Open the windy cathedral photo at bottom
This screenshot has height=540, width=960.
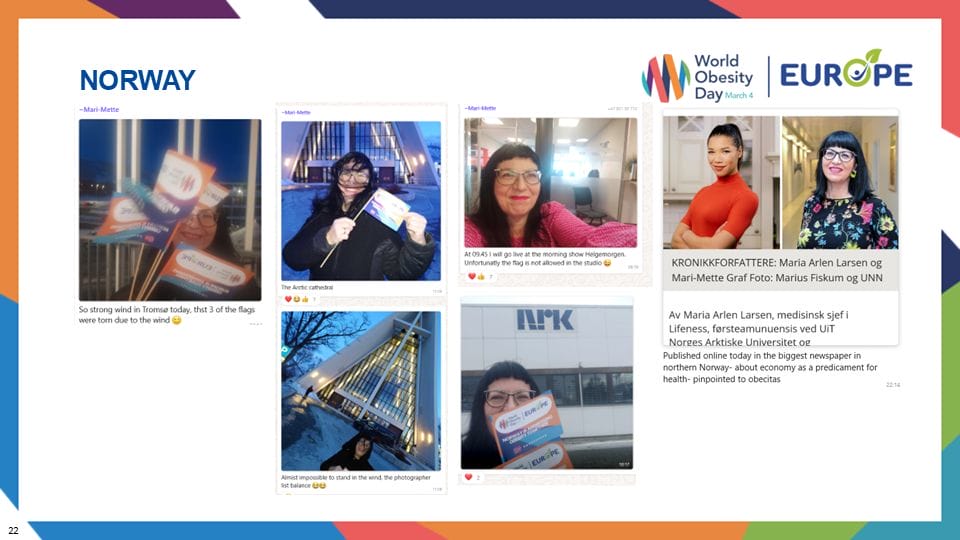[361, 390]
